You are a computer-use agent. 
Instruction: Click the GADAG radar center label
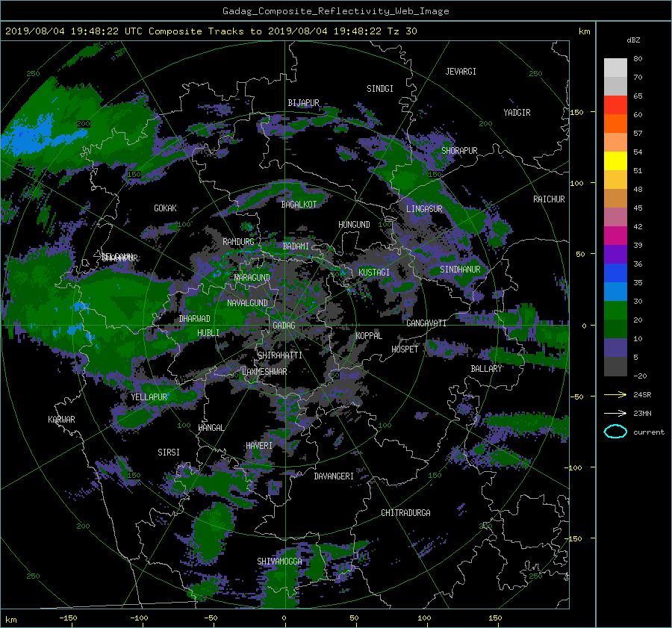[284, 326]
